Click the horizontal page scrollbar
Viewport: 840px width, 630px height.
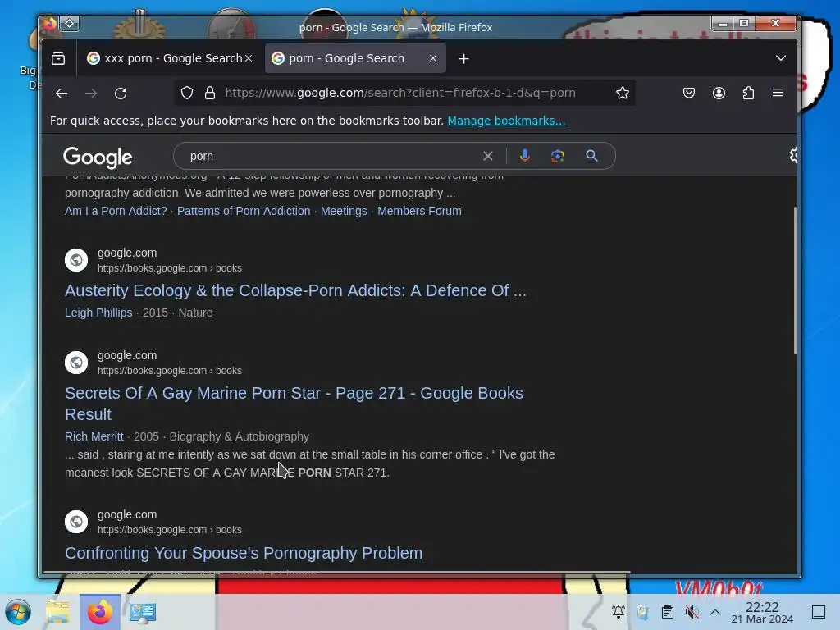pos(336,572)
